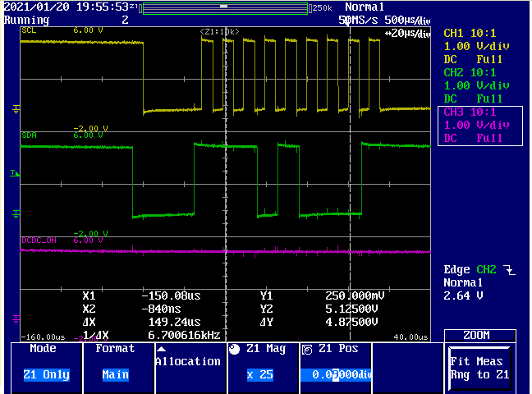Click the Y2 value 5.12500V
This screenshot has width=532, height=394.
pyautogui.click(x=351, y=309)
